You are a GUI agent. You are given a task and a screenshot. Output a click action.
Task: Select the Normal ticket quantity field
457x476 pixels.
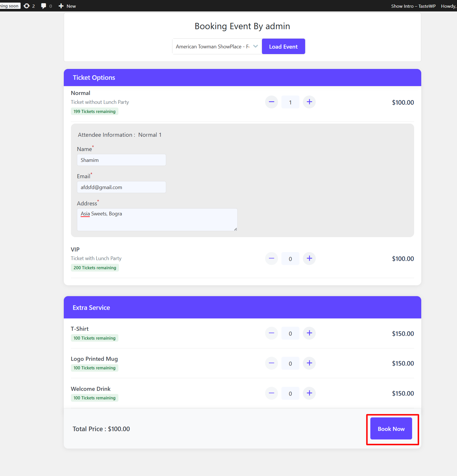[x=290, y=102]
